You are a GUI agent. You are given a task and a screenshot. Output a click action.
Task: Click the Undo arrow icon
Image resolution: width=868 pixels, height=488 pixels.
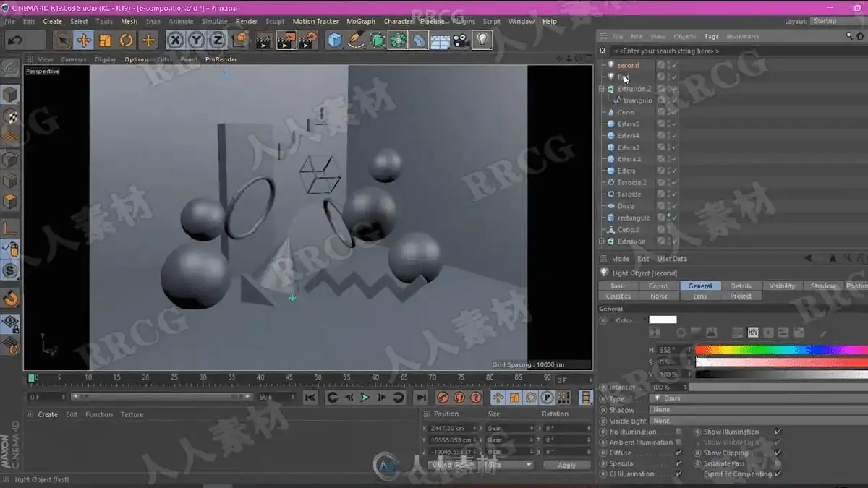pyautogui.click(x=15, y=40)
